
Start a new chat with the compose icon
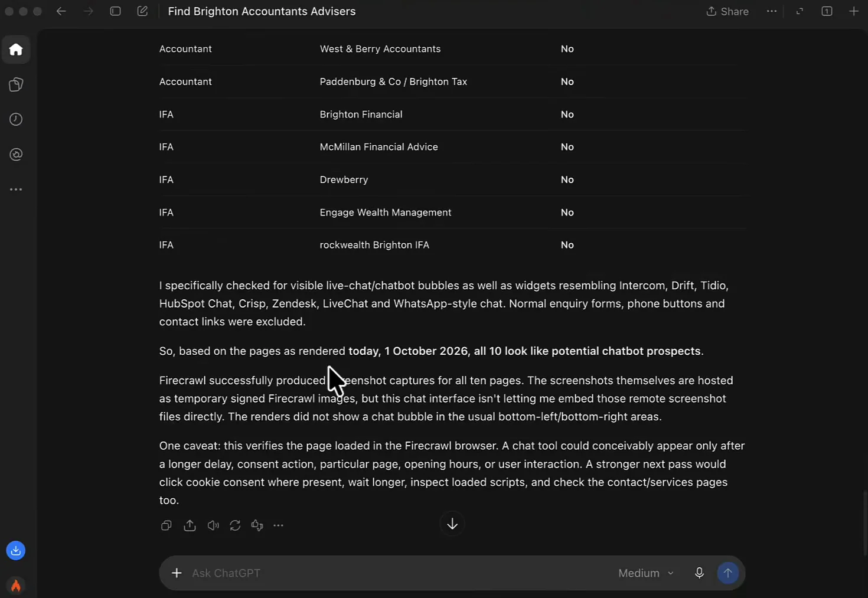pyautogui.click(x=142, y=11)
